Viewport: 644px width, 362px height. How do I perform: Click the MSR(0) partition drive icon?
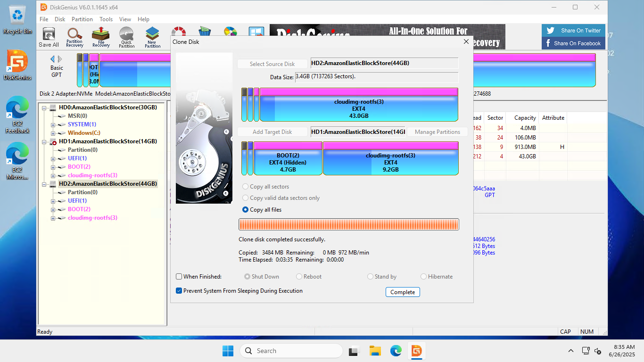[62, 116]
